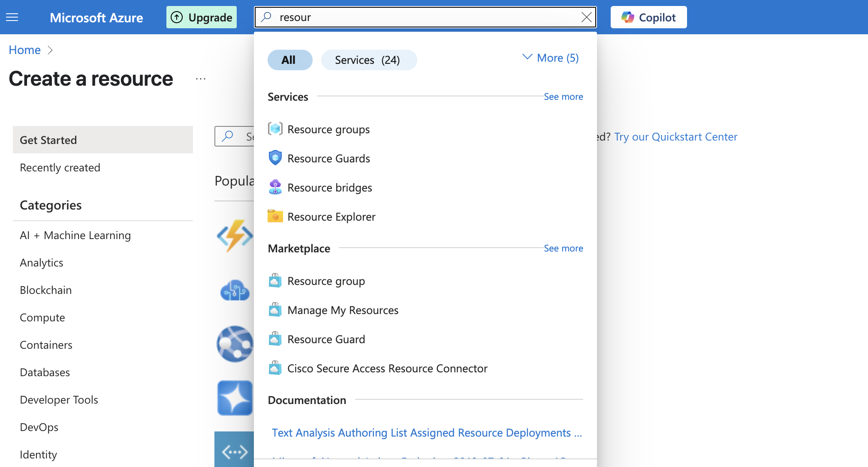Open Databases category
The height and width of the screenshot is (467, 868).
[45, 372]
